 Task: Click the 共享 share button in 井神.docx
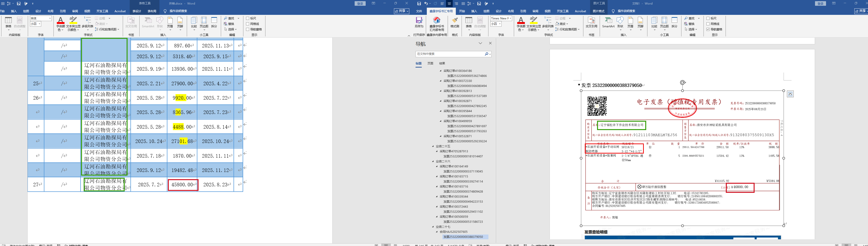point(401,11)
